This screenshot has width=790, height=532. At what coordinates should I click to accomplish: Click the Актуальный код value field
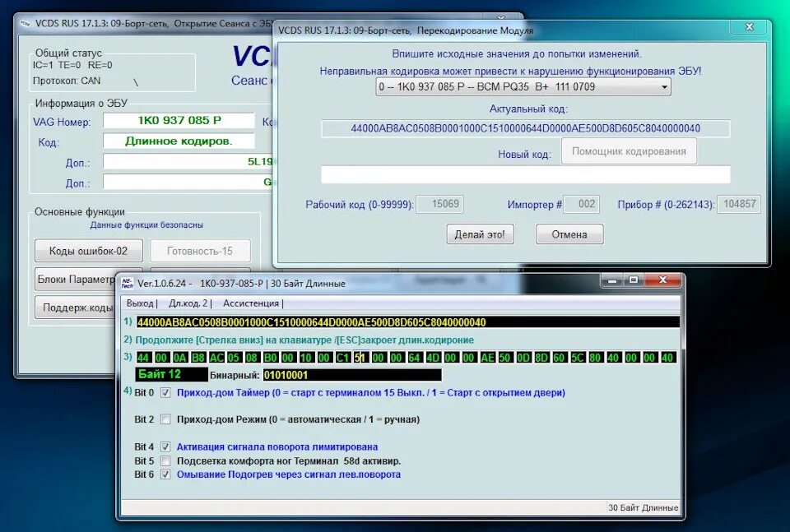point(526,128)
